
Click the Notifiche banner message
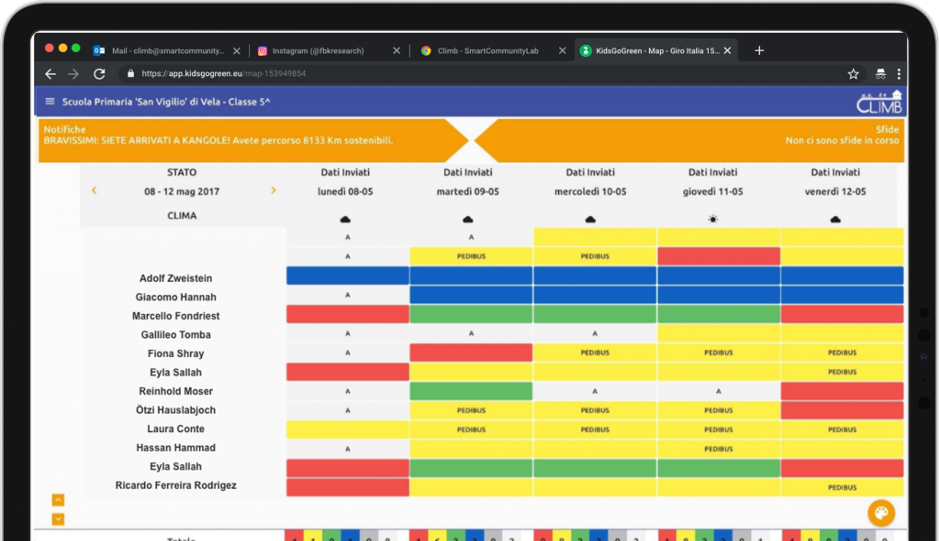click(218, 141)
